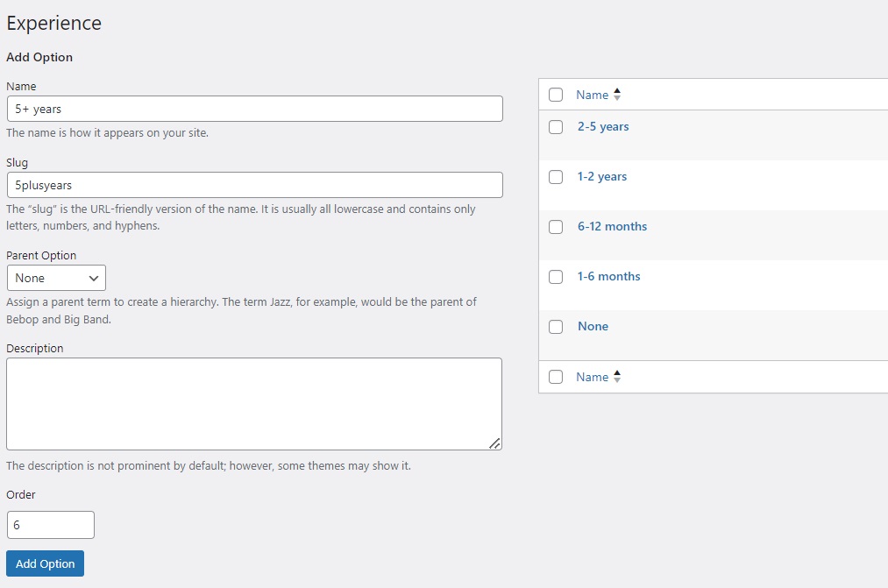Screen dimensions: 888x588
Task: Click the Name input containing 5+ years
Action: point(254,108)
